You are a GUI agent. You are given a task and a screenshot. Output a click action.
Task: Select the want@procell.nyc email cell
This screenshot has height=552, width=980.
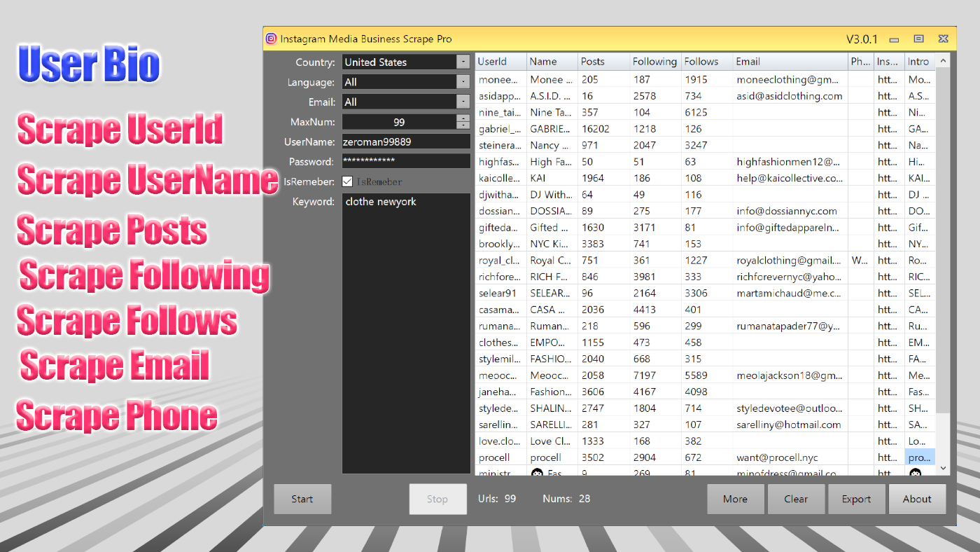[x=790, y=457]
